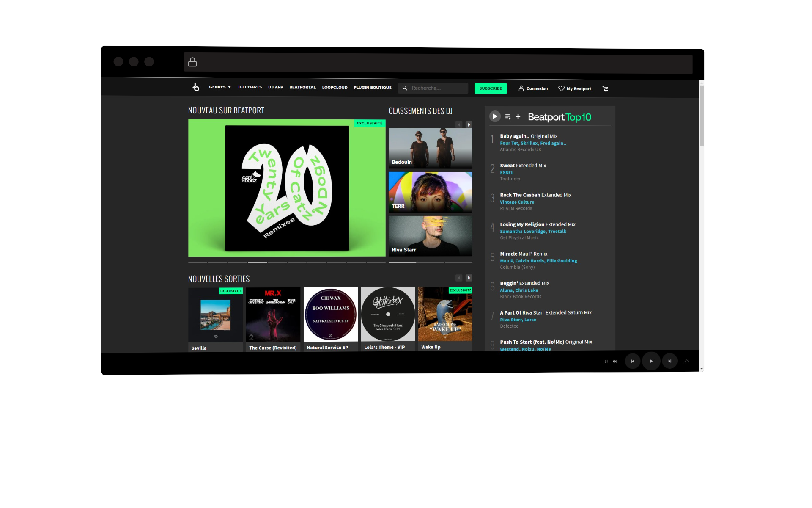Open the Vintage Culture artist link
The width and height of the screenshot is (812, 508).
click(517, 202)
